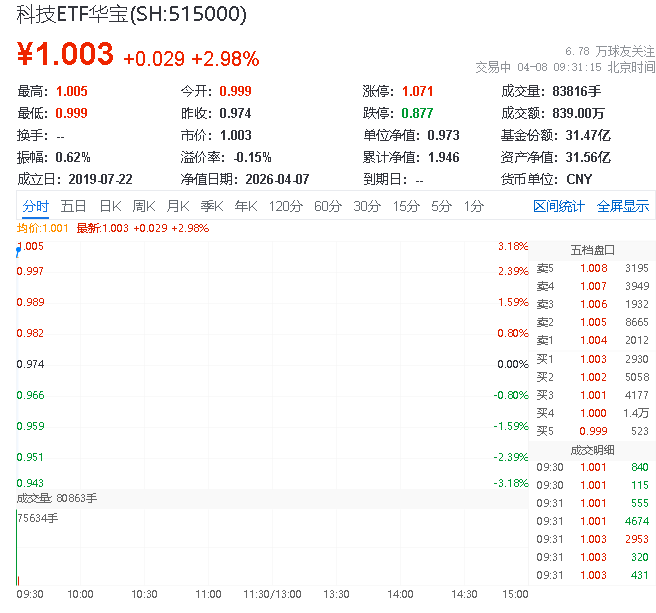Click the 溢价率 value -0.15%
The height and width of the screenshot is (613, 656).
pyautogui.click(x=252, y=157)
